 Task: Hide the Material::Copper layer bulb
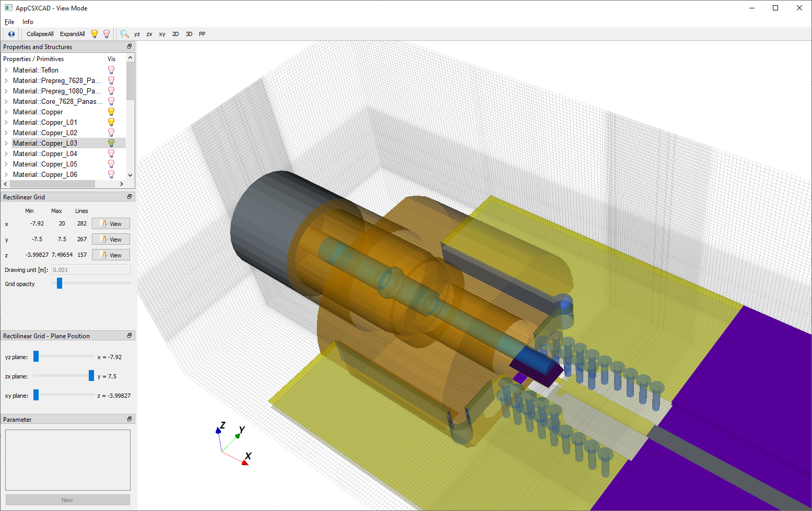(111, 111)
